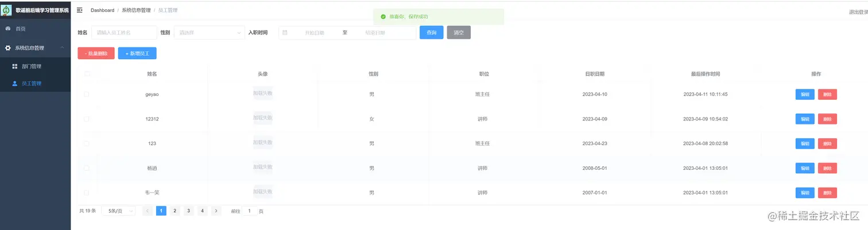Go to pagination page 2

pos(175,211)
